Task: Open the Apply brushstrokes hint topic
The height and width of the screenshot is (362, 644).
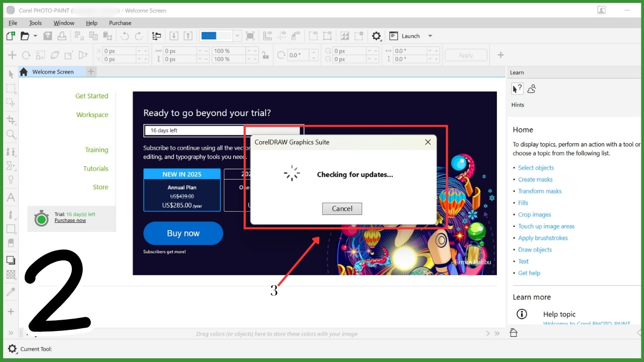Action: (543, 238)
